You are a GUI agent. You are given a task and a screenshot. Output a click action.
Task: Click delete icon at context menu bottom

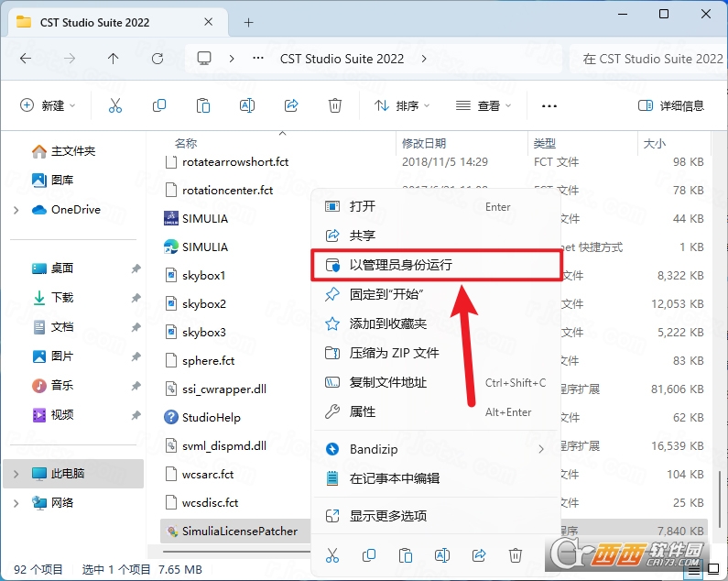[516, 555]
